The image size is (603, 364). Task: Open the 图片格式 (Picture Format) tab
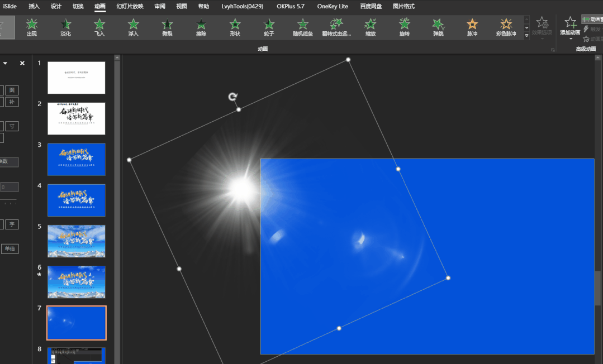tap(404, 6)
